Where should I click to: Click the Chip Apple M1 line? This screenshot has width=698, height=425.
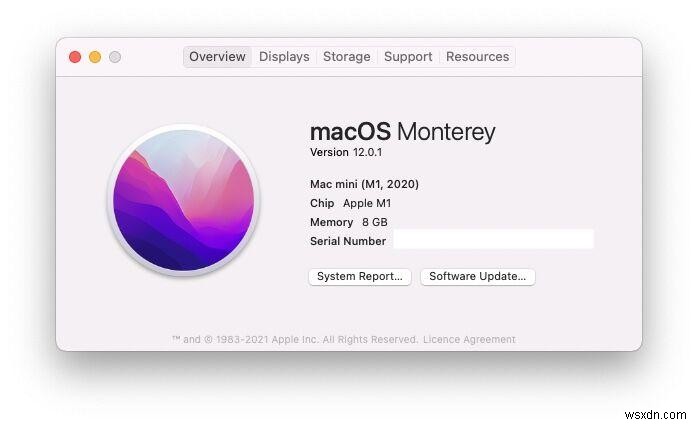pyautogui.click(x=350, y=203)
